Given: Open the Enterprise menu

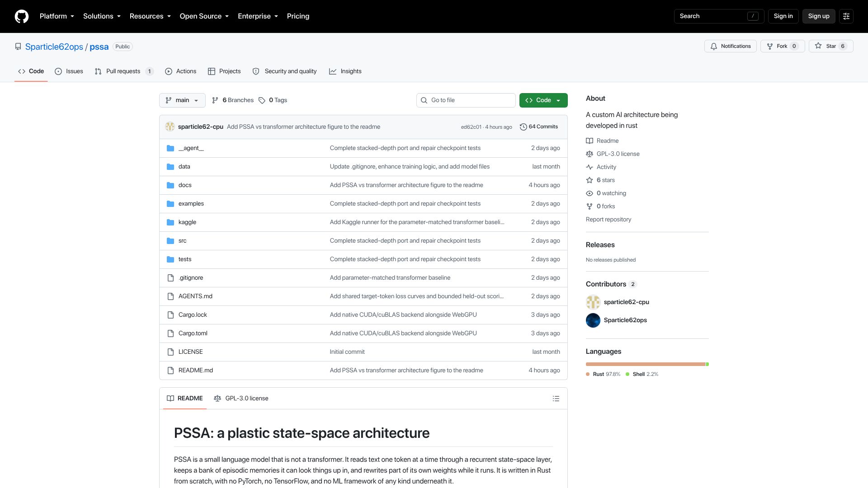Looking at the screenshot, I should tap(258, 16).
